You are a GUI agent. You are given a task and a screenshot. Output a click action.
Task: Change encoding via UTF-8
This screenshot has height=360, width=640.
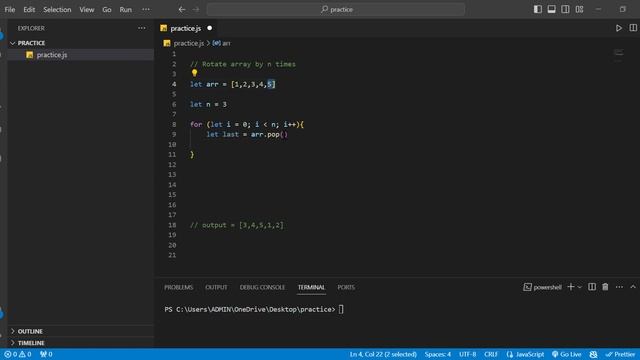(x=467, y=354)
